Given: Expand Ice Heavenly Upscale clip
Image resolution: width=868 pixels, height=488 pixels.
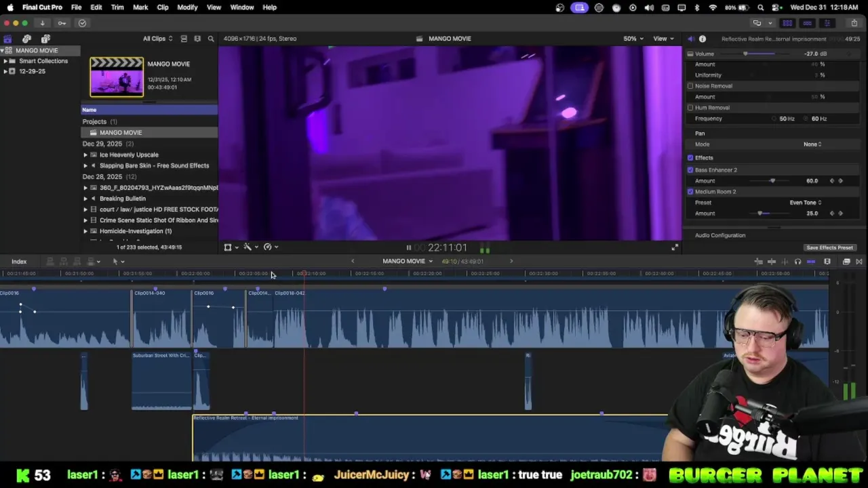Looking at the screenshot, I should tap(85, 155).
